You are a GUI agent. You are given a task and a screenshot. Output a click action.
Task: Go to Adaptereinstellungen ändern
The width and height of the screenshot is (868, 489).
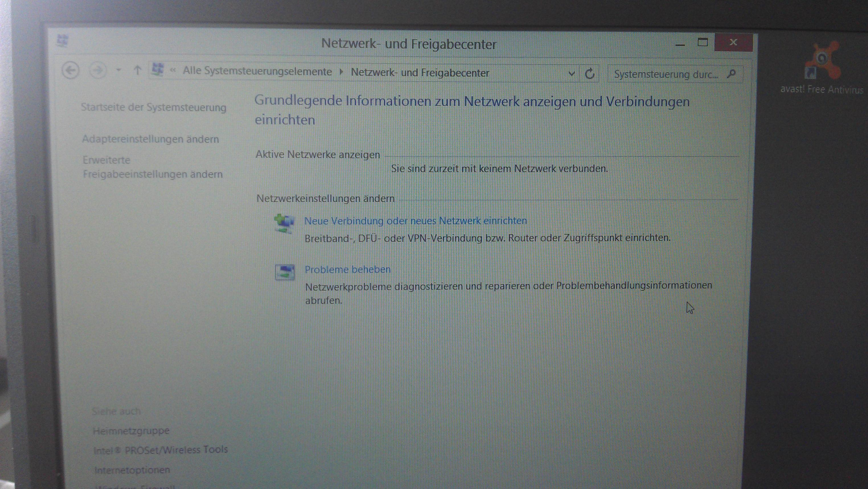150,139
